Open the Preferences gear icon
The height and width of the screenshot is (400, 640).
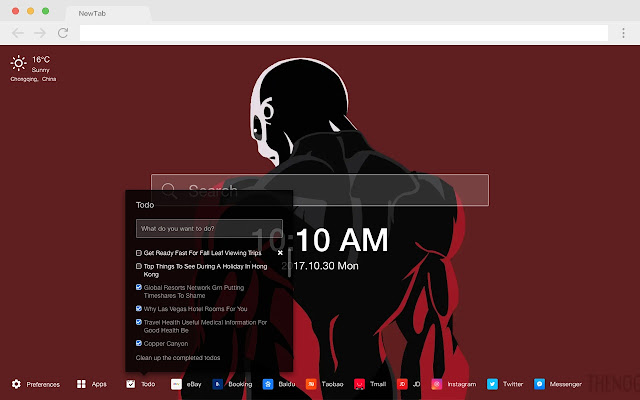click(16, 384)
